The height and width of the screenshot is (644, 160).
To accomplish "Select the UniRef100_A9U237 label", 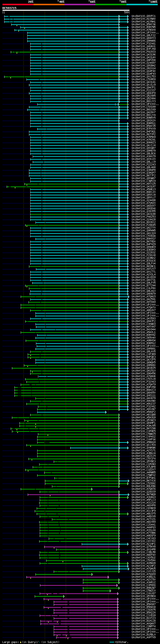I will click(143, 404).
